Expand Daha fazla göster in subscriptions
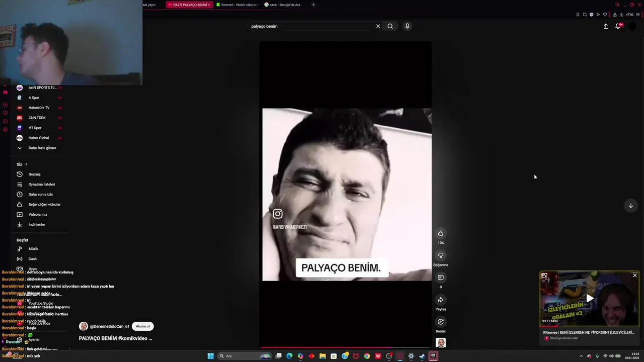The height and width of the screenshot is (362, 644). 39,148
